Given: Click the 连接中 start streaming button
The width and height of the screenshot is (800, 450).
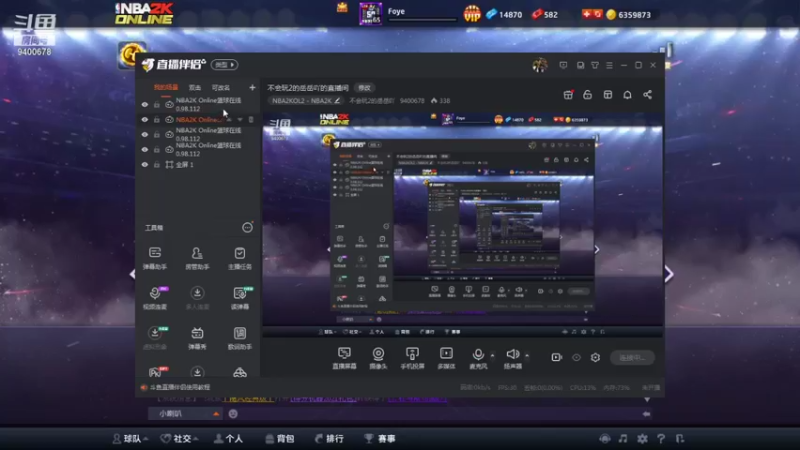Looking at the screenshot, I should (632, 357).
